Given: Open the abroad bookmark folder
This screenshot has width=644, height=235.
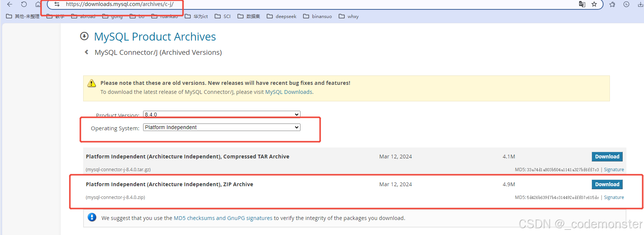Looking at the screenshot, I should pyautogui.click(x=83, y=17).
